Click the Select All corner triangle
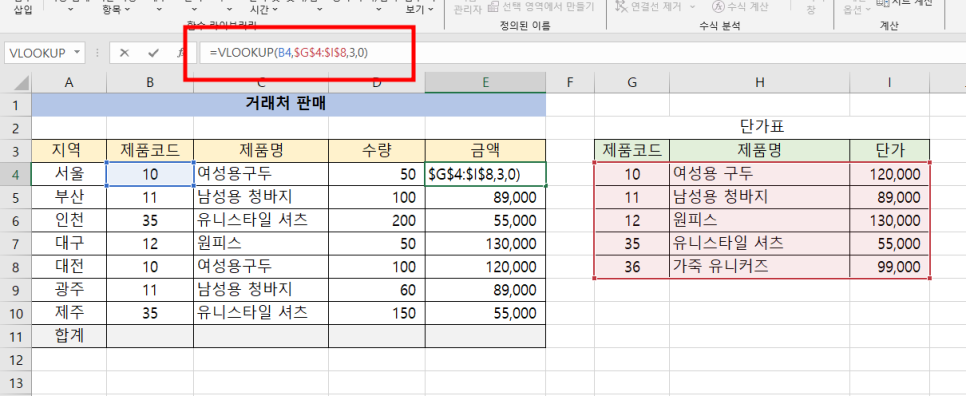Screen dimensions: 966x396 pos(21,83)
